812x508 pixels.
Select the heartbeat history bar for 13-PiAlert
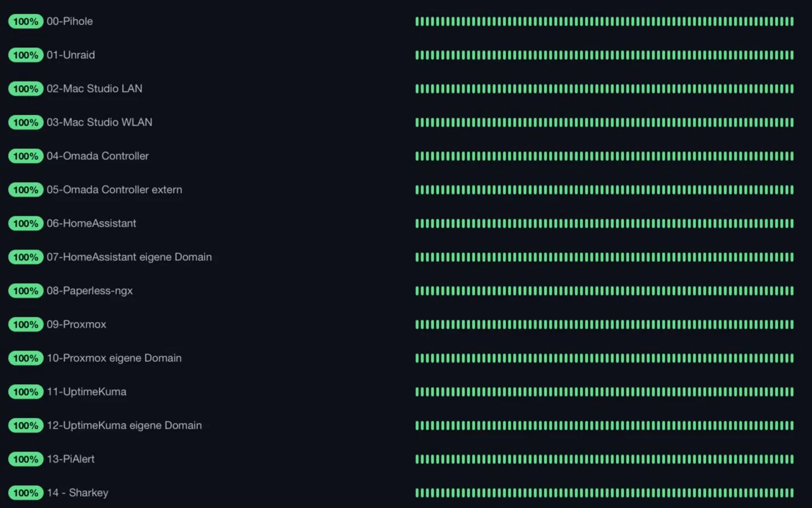pyautogui.click(x=604, y=459)
